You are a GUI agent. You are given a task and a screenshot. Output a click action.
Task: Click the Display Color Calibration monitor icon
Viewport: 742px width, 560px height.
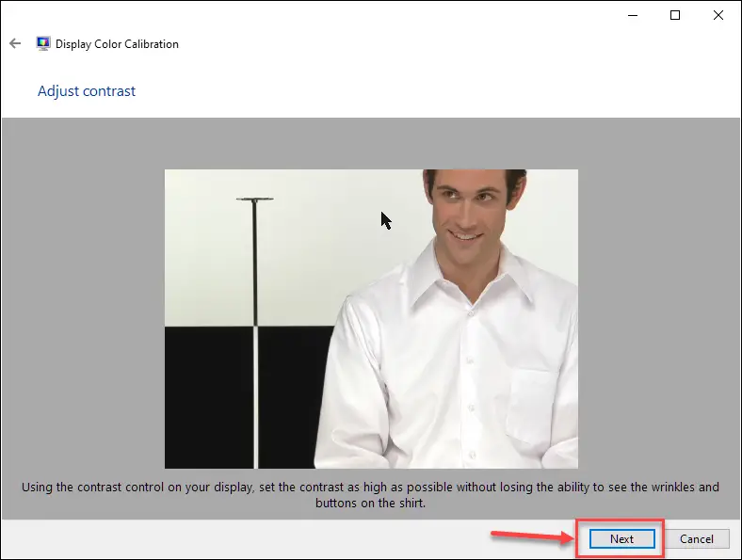(43, 43)
